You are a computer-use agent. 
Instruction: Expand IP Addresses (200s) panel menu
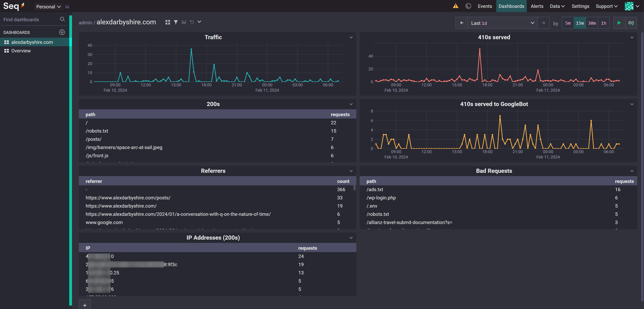click(351, 238)
